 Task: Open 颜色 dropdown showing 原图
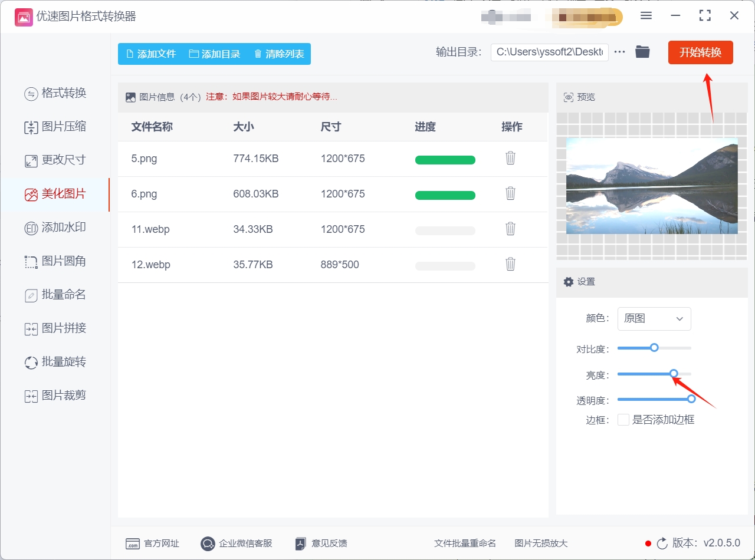click(x=654, y=319)
